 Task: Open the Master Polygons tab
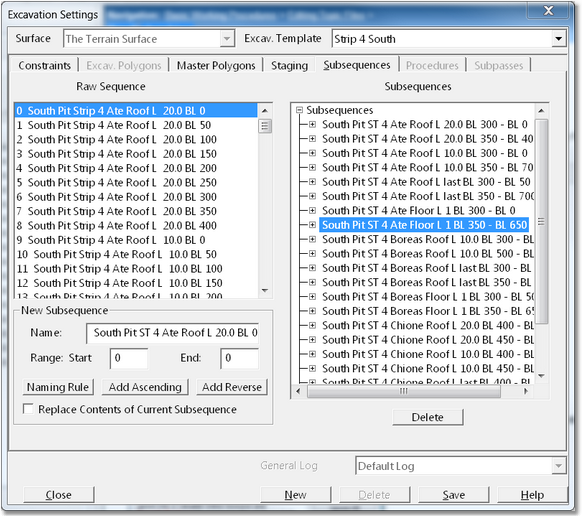tap(216, 65)
